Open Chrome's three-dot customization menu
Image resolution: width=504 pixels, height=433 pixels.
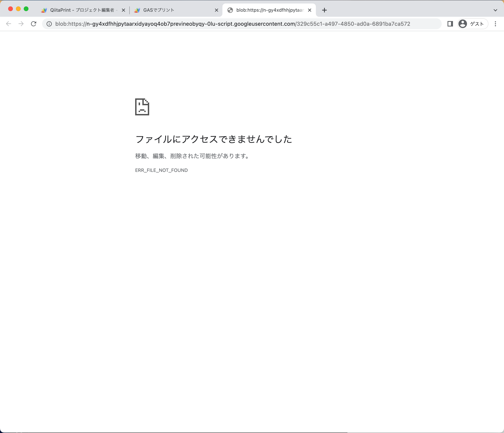[x=496, y=24]
